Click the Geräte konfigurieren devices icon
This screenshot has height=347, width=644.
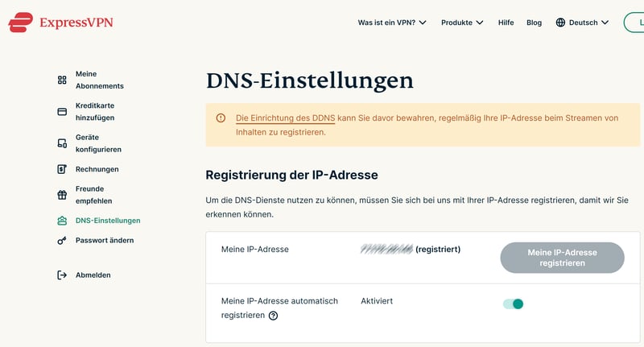pos(62,143)
